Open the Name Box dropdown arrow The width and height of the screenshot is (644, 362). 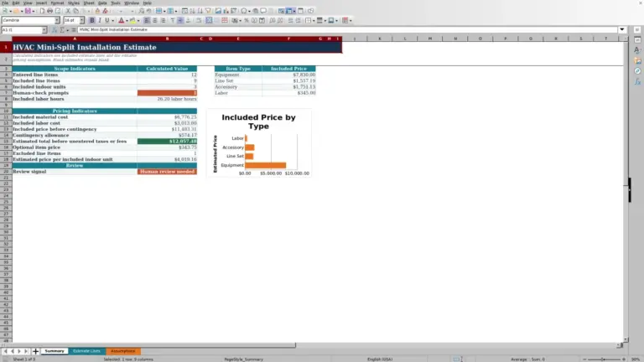coord(44,29)
